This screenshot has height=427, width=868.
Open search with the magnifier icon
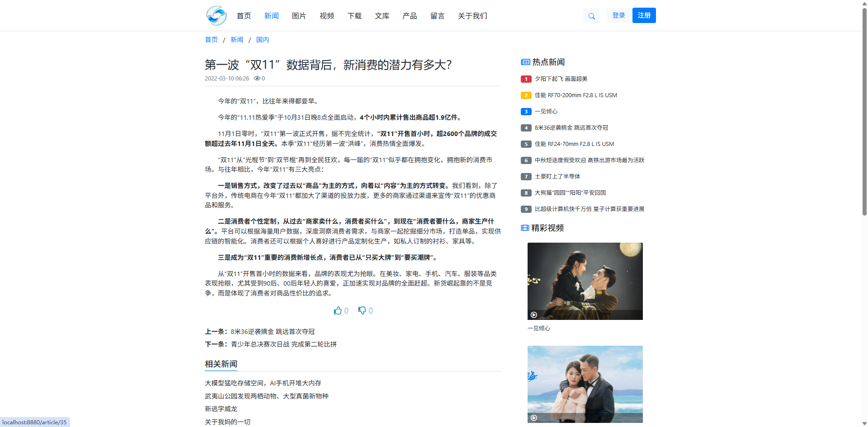click(591, 16)
